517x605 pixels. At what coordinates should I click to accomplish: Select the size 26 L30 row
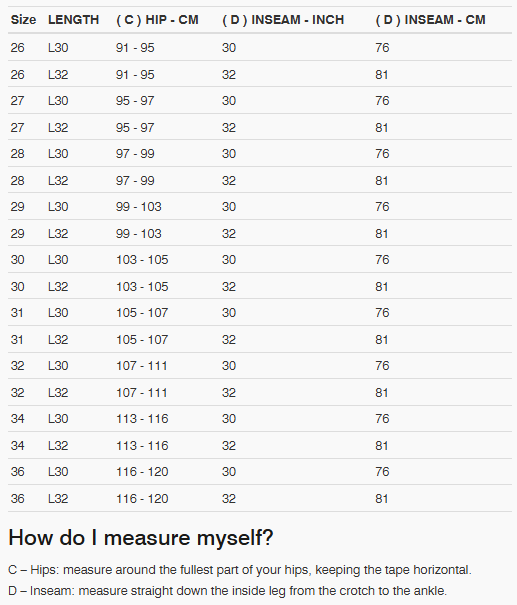(260, 47)
